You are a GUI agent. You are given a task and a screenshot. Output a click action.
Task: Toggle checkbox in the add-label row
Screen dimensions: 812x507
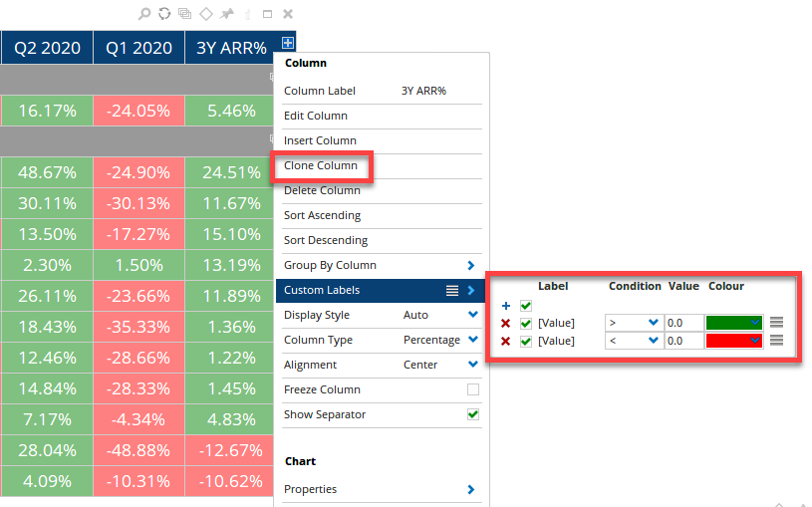click(526, 306)
